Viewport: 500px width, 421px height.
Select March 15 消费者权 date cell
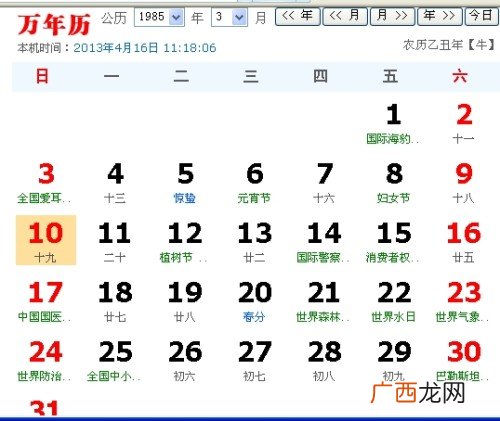pos(394,241)
